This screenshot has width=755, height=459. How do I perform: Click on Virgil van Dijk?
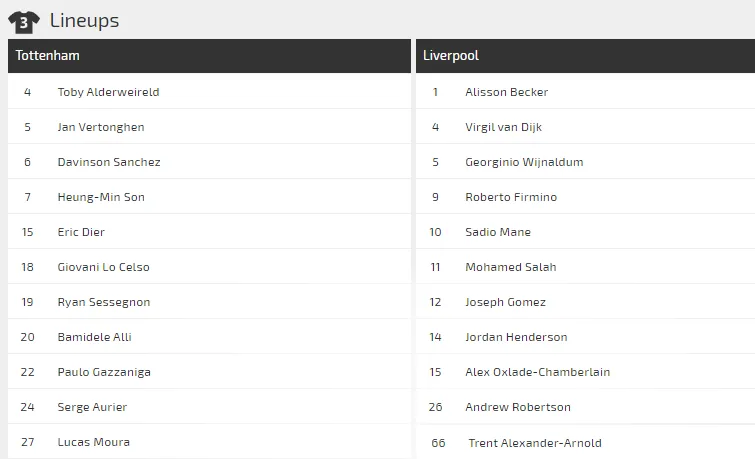(503, 127)
